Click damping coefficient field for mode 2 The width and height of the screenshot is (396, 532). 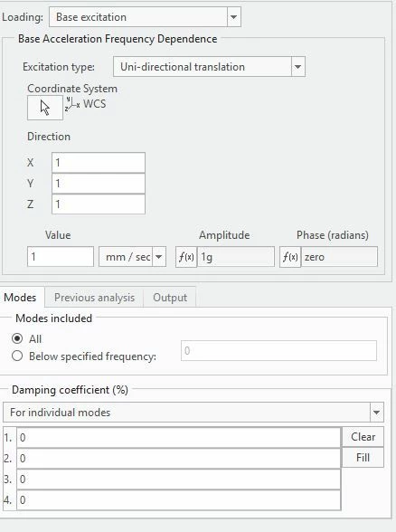(179, 459)
